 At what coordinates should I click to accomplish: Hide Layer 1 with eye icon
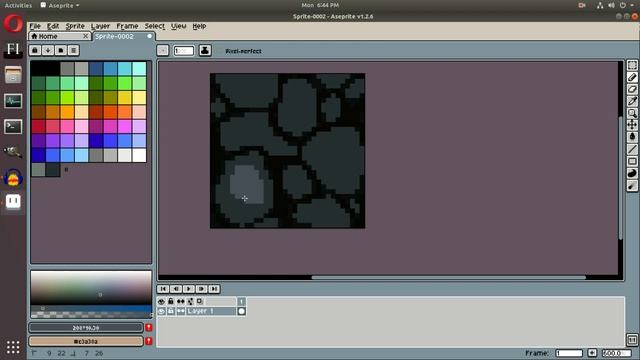[x=162, y=311]
